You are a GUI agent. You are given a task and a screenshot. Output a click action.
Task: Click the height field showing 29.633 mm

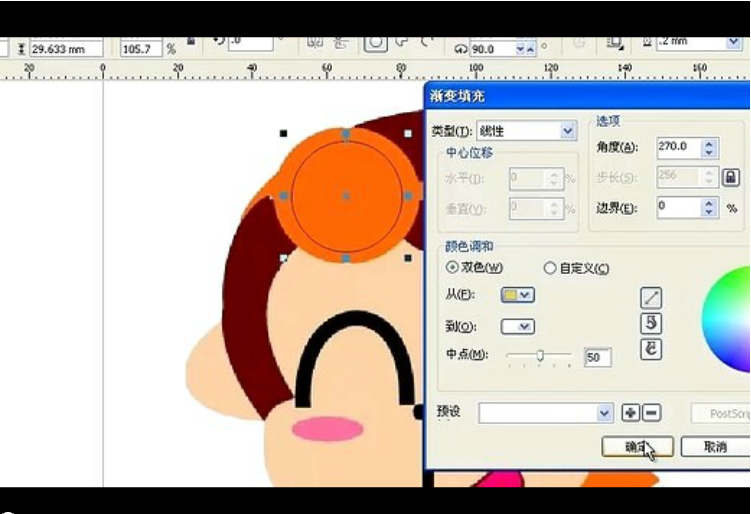[67, 49]
